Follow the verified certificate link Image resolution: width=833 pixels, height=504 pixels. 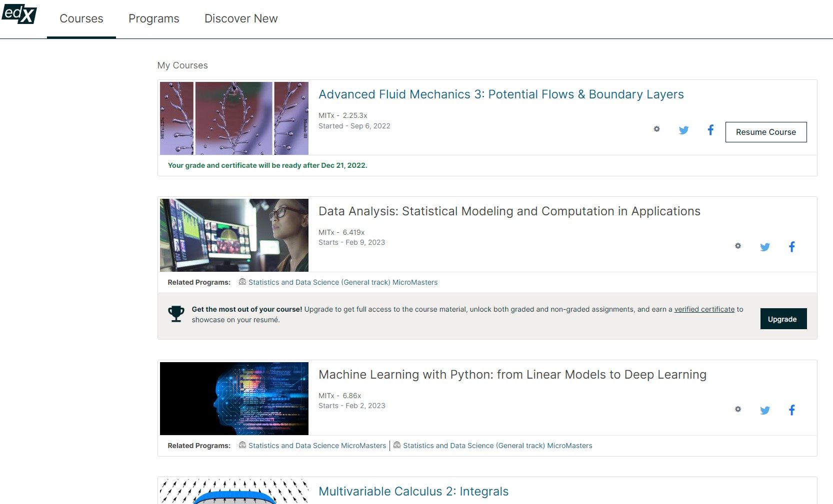(x=704, y=309)
